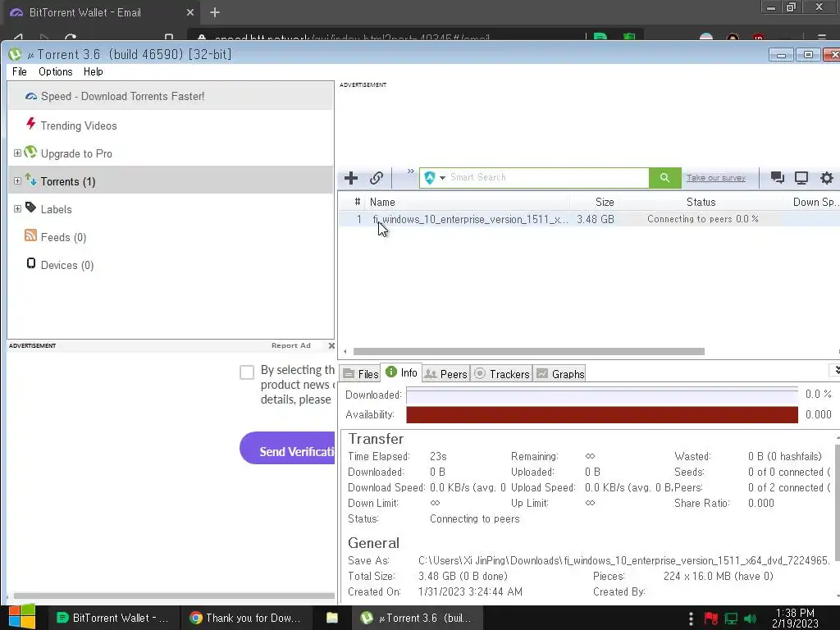Open search provider shield dropdown

coord(435,178)
